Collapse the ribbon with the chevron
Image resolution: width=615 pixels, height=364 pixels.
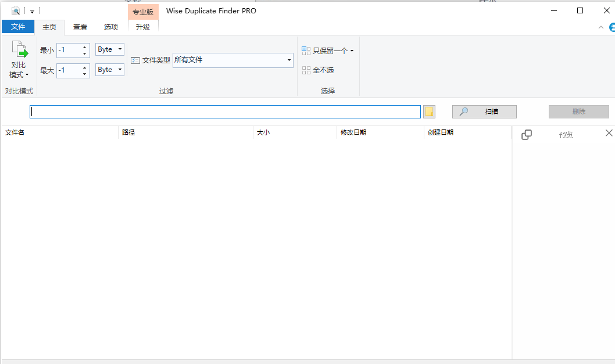[x=600, y=27]
